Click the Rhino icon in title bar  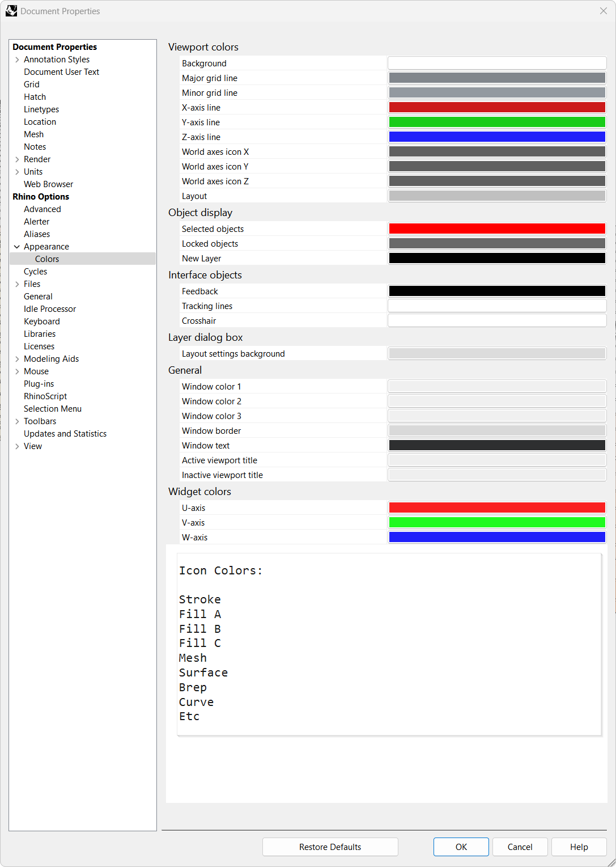pyautogui.click(x=11, y=11)
